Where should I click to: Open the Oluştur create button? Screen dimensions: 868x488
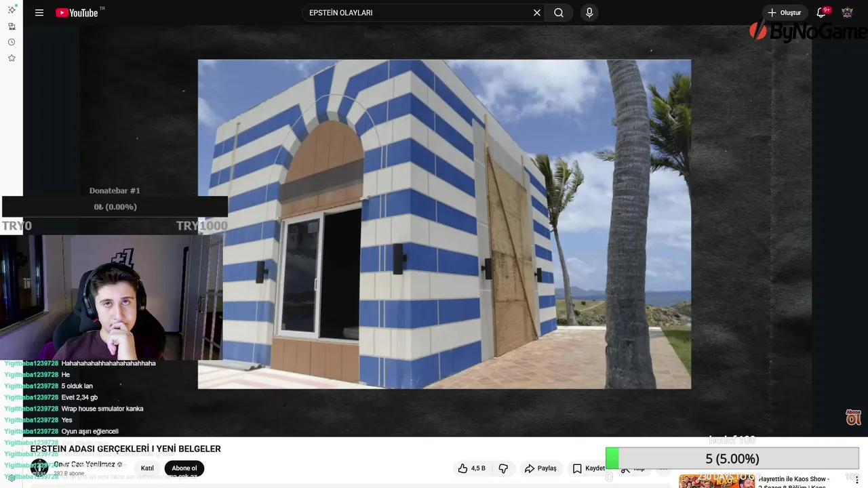tap(785, 13)
